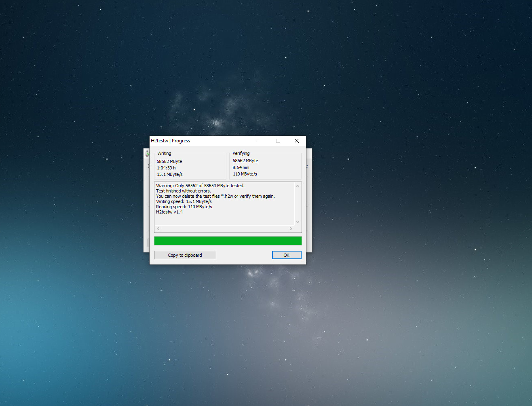
Task: Click the writing time '1:04:39 h'
Action: (x=166, y=168)
